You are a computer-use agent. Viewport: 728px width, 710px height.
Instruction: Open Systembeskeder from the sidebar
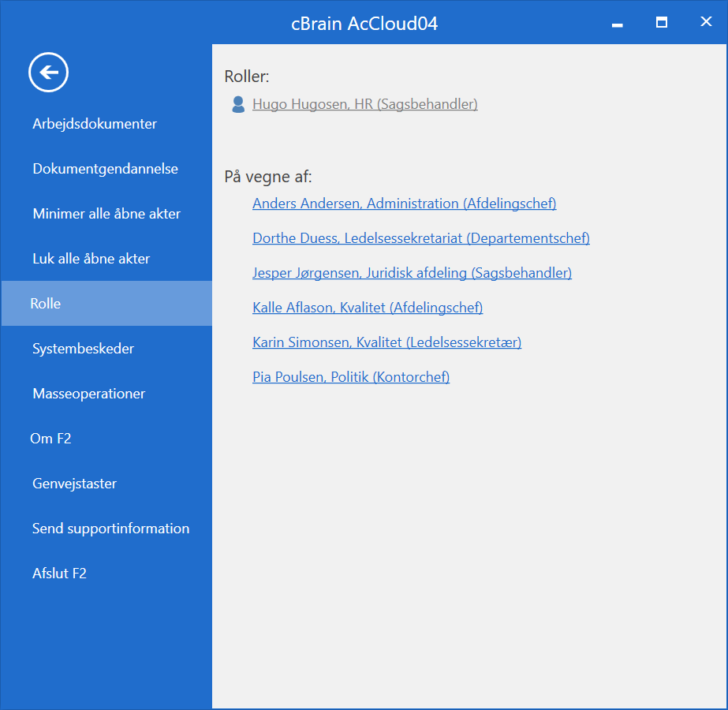83,349
